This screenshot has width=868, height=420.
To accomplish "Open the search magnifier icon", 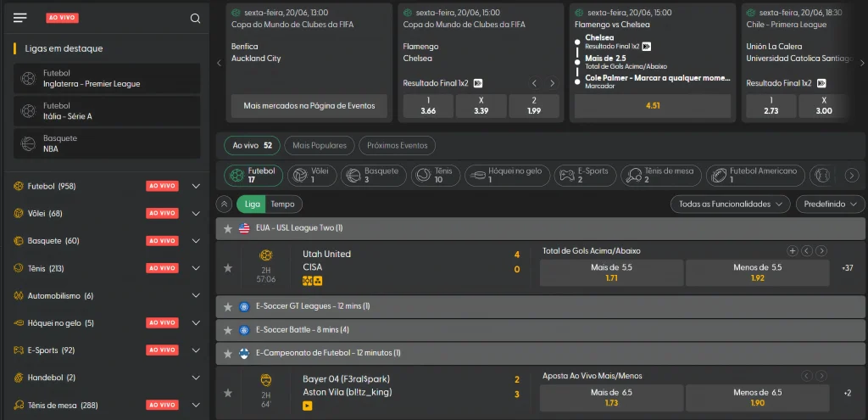I will (x=196, y=19).
